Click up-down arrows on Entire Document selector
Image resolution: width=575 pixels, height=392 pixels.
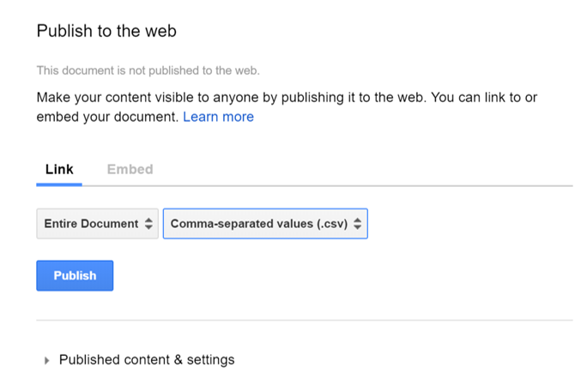[148, 224]
